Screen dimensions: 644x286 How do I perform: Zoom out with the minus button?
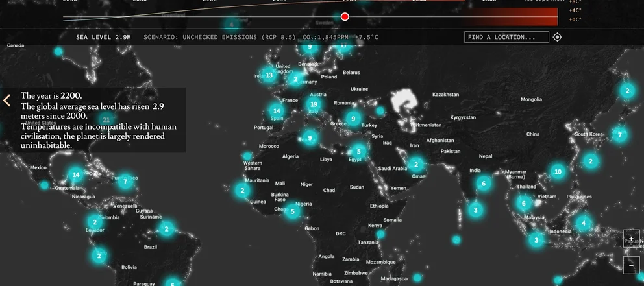click(x=631, y=265)
